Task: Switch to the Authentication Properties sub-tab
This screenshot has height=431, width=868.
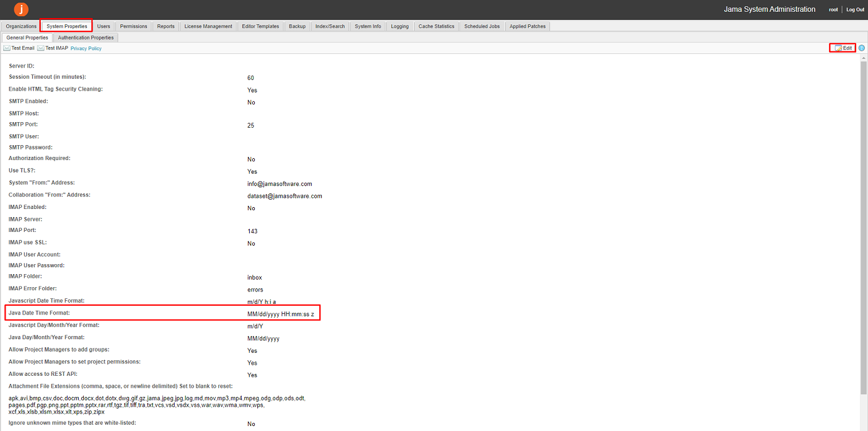Action: [86, 37]
